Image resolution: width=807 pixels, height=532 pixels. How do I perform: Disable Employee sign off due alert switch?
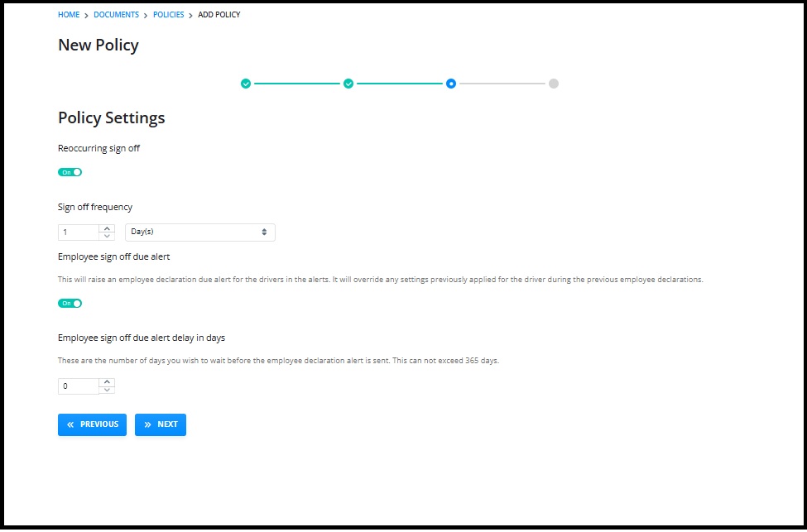coord(70,304)
